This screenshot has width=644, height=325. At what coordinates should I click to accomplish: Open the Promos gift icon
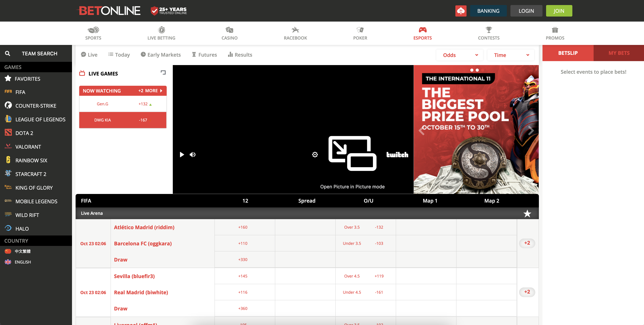coord(555,30)
